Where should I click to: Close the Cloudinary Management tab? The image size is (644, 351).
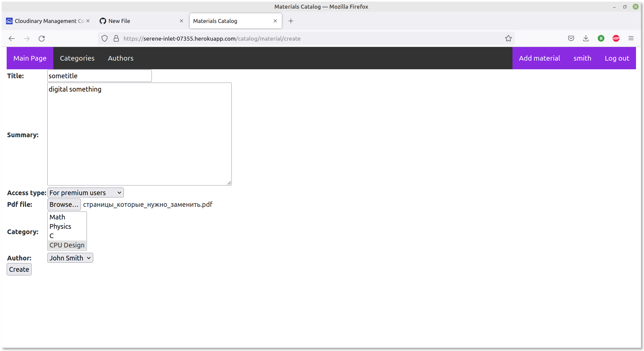[x=88, y=21]
